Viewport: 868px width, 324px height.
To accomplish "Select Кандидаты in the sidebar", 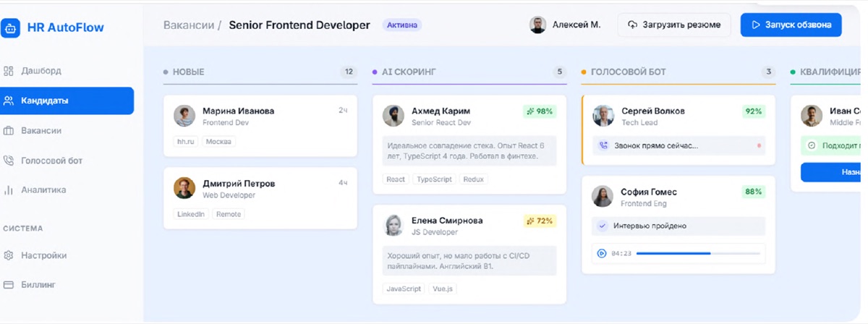I will pyautogui.click(x=67, y=101).
